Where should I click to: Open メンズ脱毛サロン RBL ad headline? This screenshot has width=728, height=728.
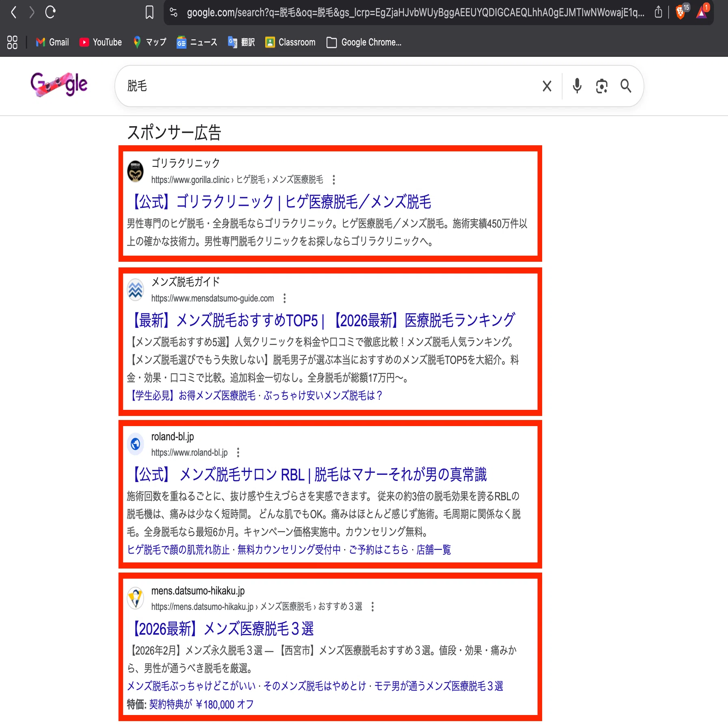(308, 474)
